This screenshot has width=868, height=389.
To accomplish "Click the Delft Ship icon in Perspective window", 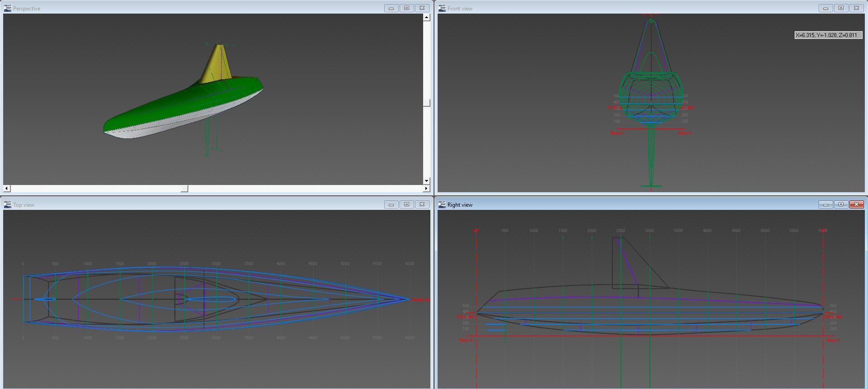I will [x=8, y=8].
